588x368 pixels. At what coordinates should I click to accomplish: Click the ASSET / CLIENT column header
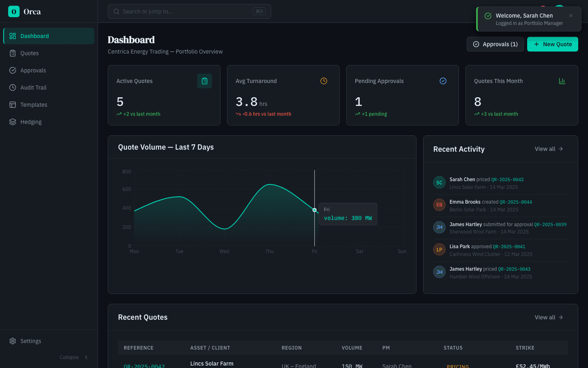pos(210,348)
